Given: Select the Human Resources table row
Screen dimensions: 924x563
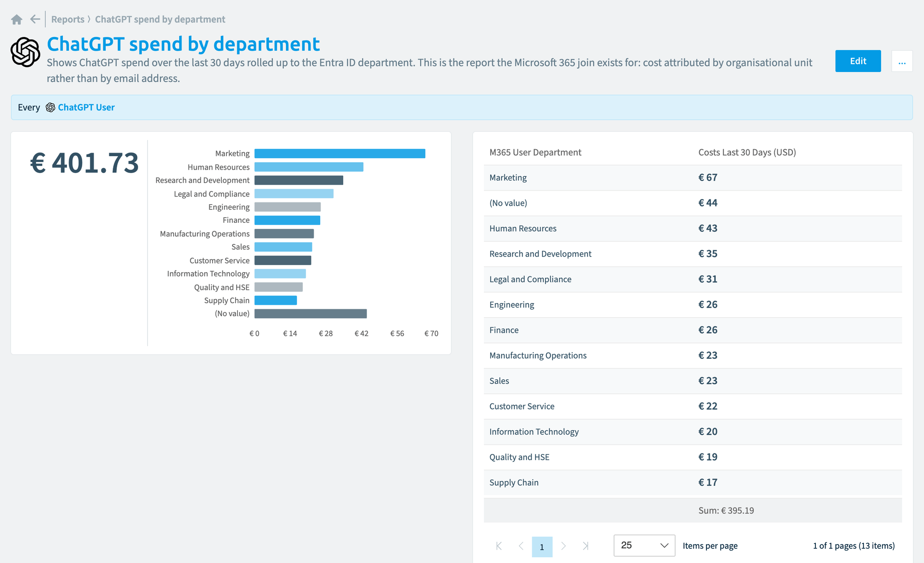Looking at the screenshot, I should 693,228.
